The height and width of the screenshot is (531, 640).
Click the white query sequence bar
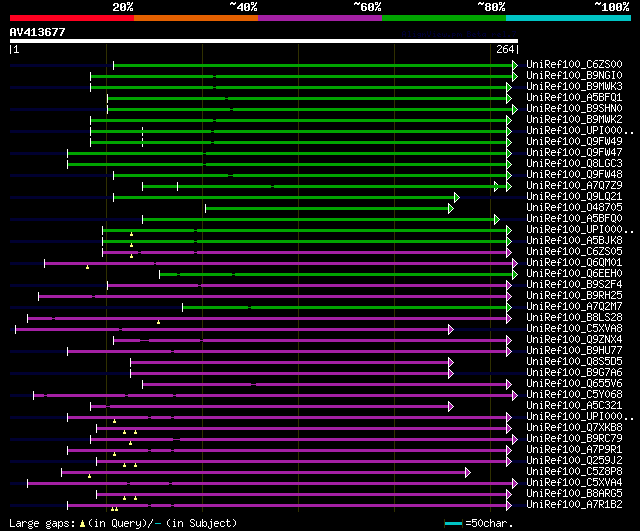264,41
